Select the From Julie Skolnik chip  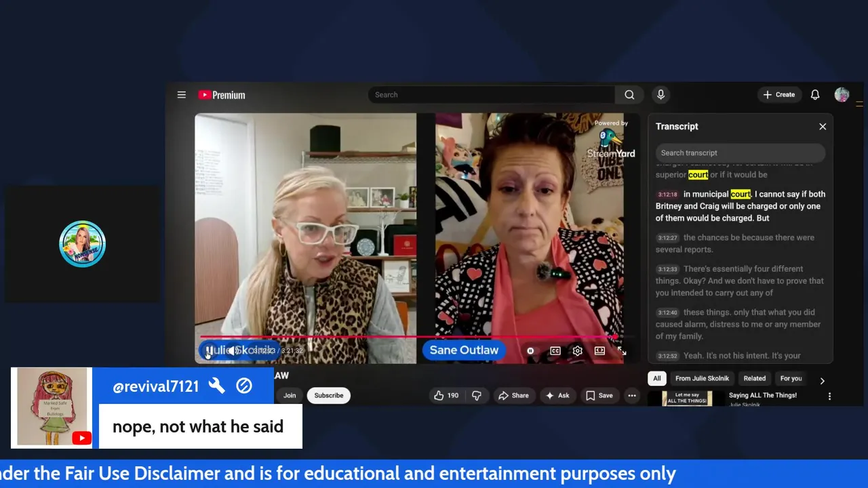(702, 379)
